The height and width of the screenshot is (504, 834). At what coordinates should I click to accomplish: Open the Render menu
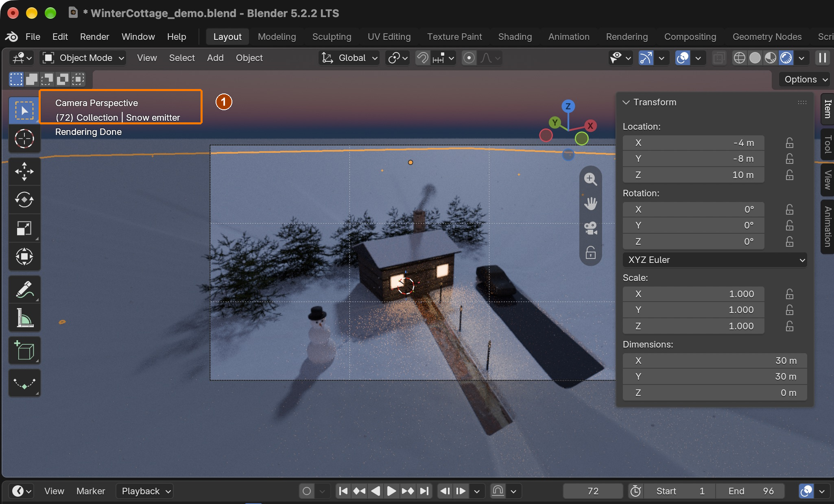pos(94,37)
